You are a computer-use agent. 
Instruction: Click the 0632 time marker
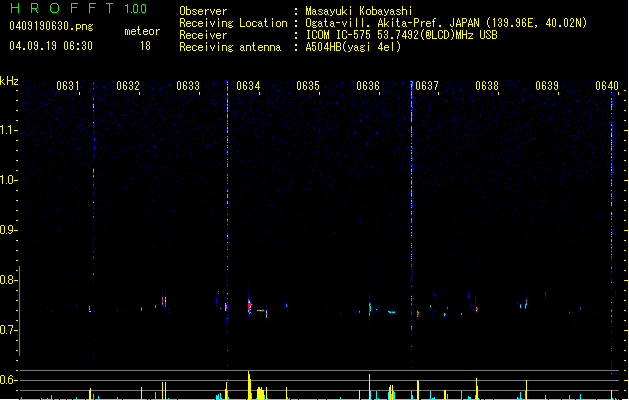pyautogui.click(x=128, y=86)
